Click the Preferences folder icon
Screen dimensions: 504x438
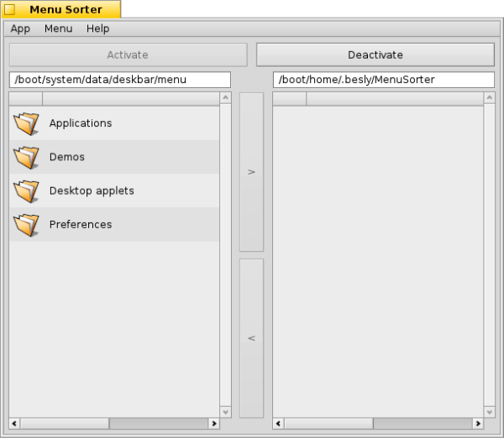tap(27, 224)
